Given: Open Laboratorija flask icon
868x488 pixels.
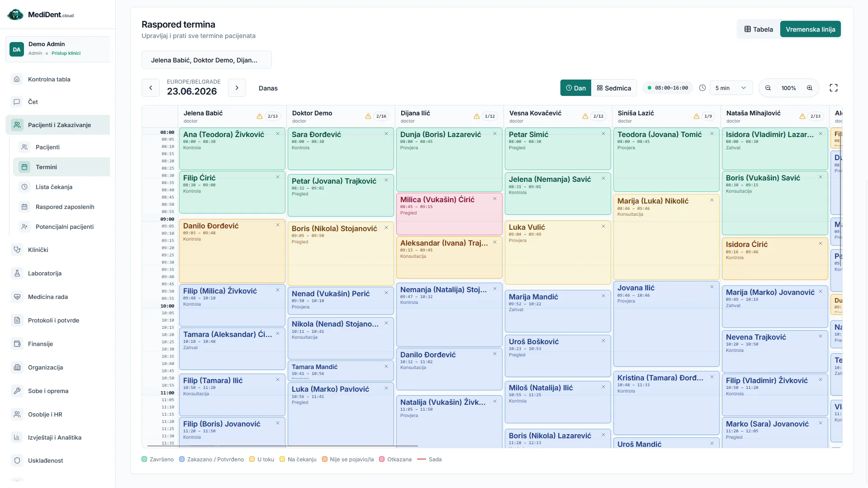Looking at the screenshot, I should tap(17, 273).
